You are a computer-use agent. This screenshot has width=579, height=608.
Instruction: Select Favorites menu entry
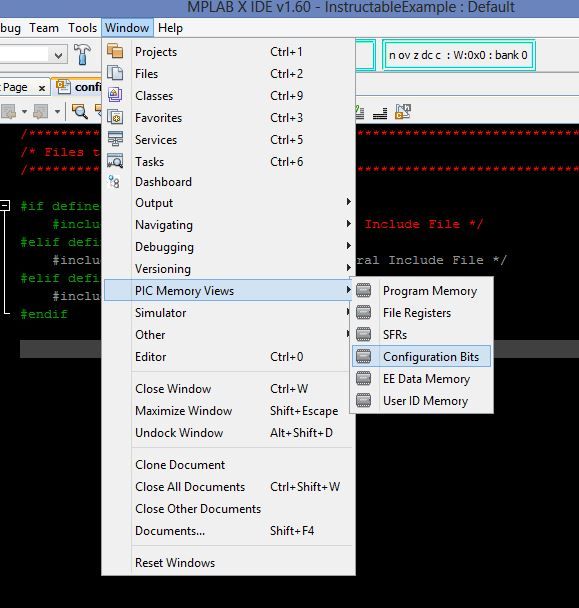229,117
